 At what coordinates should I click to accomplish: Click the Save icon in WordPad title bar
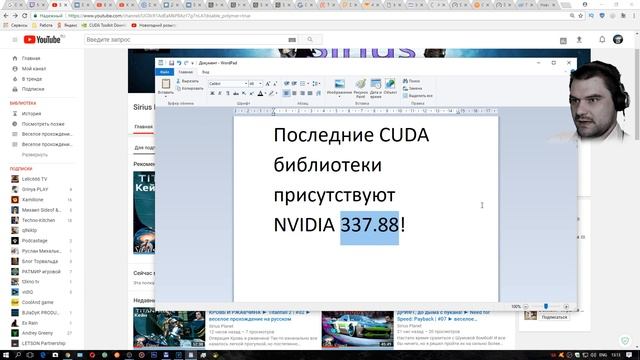click(x=171, y=63)
